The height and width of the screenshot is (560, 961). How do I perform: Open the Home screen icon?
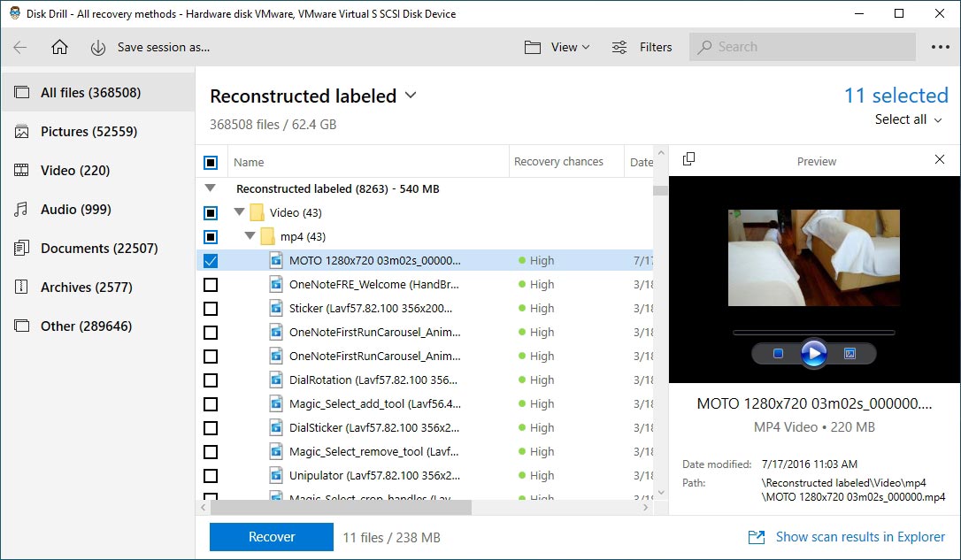click(x=59, y=47)
